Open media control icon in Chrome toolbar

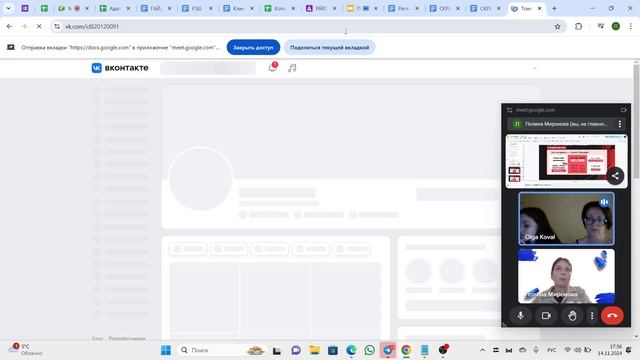600,27
